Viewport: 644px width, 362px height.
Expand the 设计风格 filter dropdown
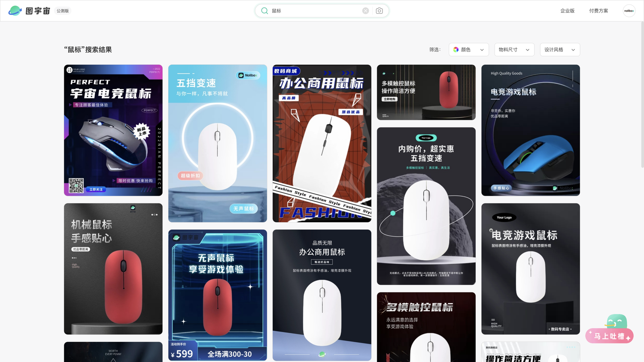pyautogui.click(x=560, y=50)
